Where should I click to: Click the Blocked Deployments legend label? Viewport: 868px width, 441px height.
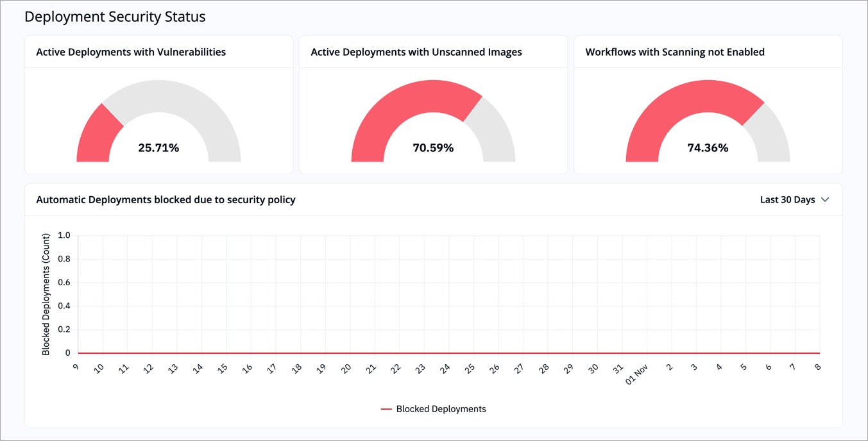point(441,408)
